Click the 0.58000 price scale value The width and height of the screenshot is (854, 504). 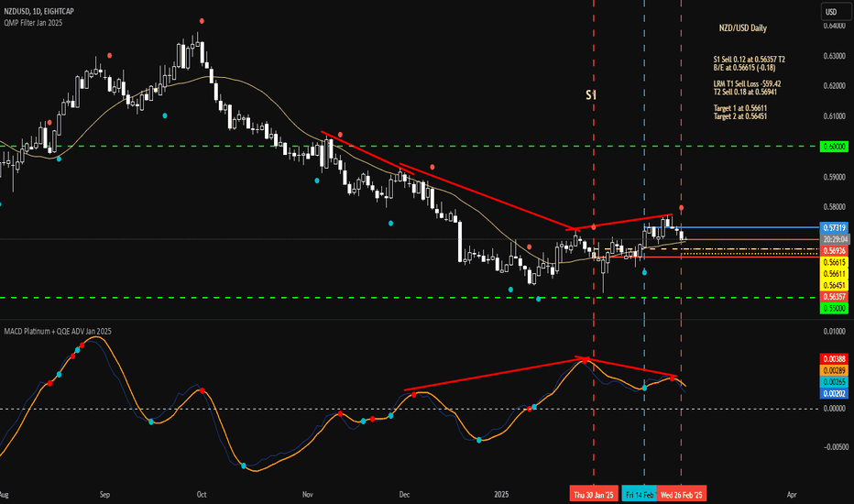(835, 207)
